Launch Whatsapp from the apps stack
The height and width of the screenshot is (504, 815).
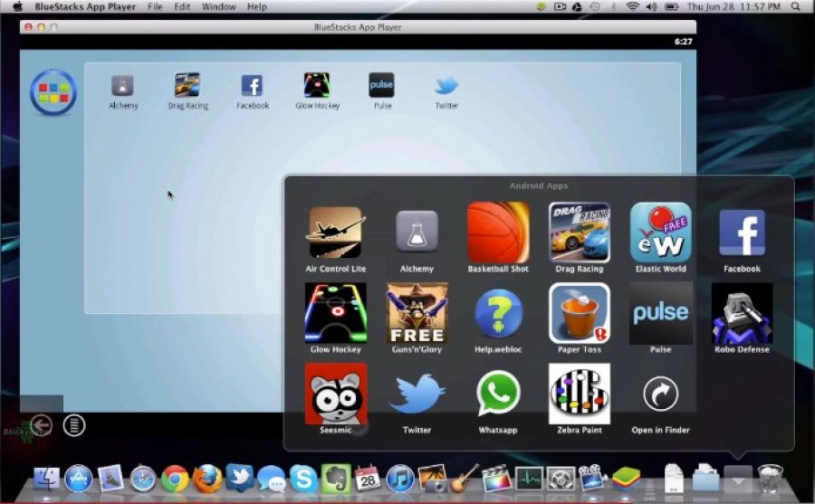click(498, 394)
